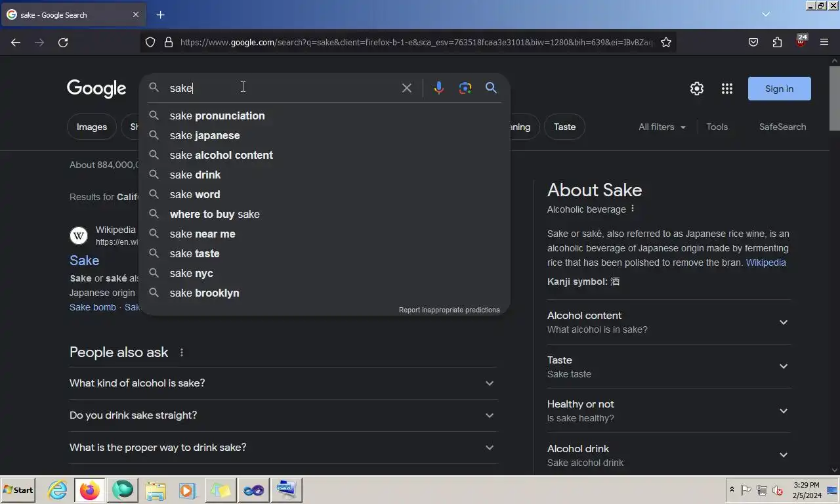This screenshot has width=840, height=504.
Task: Go to the Google logo homepage
Action: pyautogui.click(x=96, y=89)
